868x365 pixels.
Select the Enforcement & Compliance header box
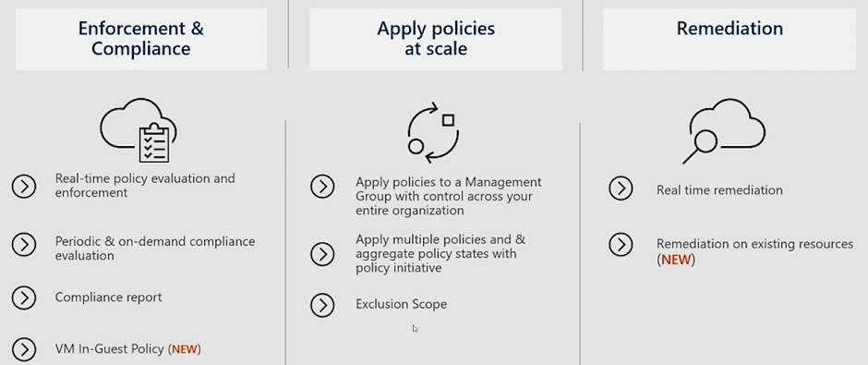140,39
